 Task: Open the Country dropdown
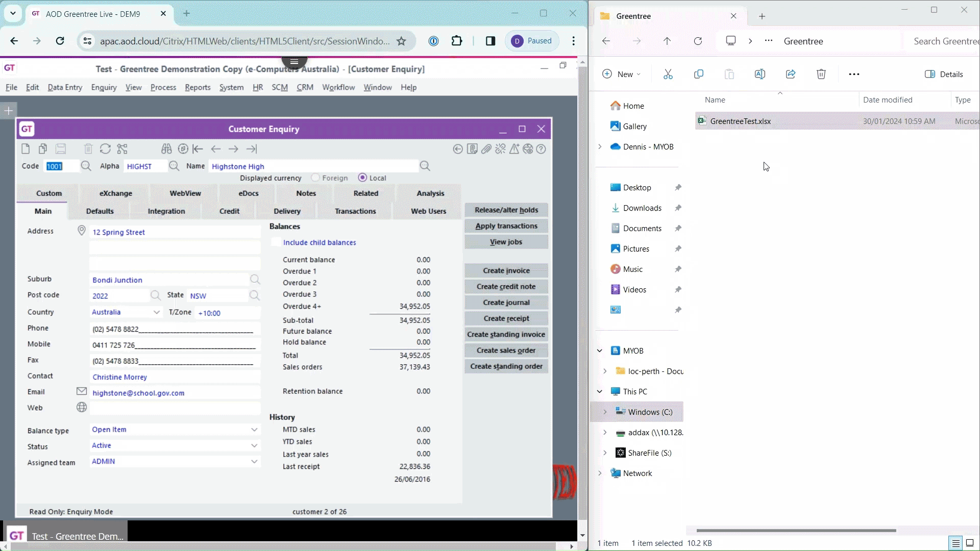click(x=156, y=312)
